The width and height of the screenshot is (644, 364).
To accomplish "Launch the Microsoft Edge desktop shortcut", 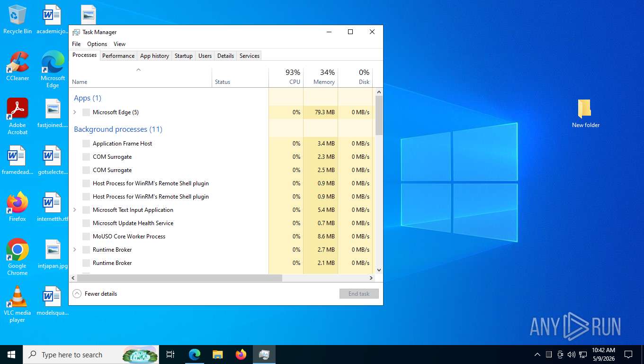I will pos(53,69).
